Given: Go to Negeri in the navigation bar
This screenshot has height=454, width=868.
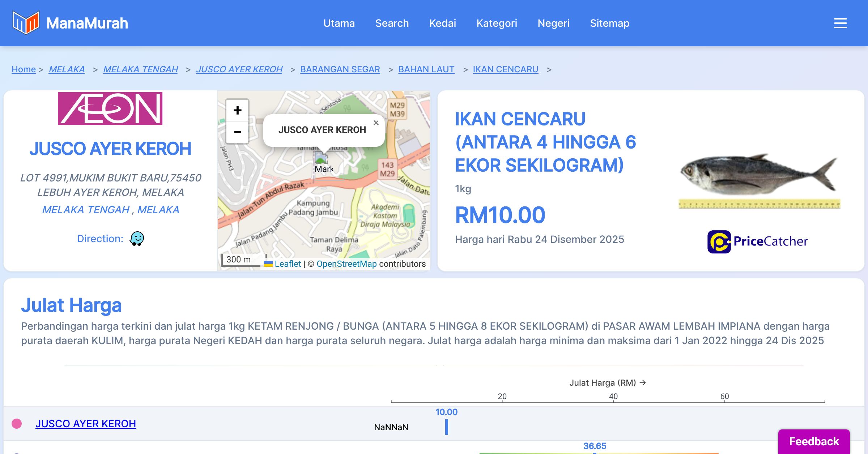Looking at the screenshot, I should [553, 23].
